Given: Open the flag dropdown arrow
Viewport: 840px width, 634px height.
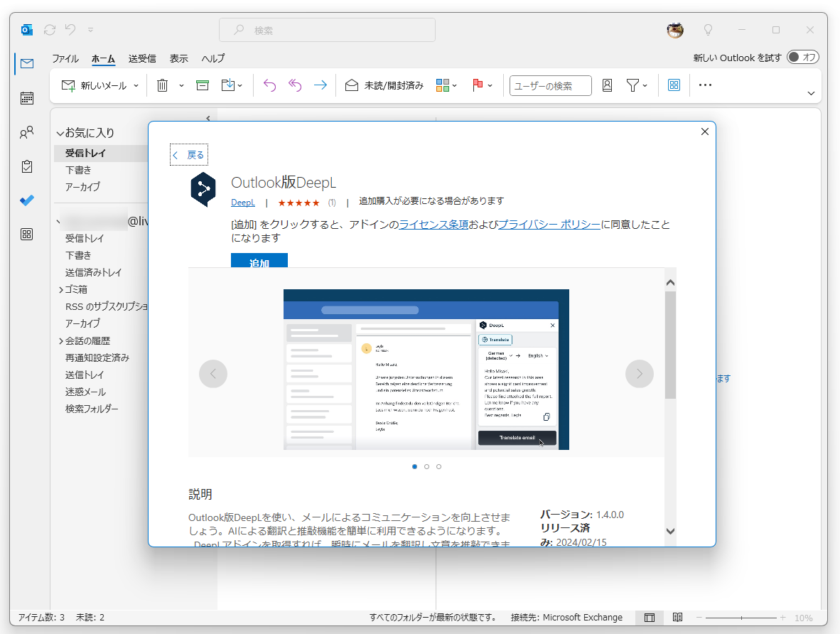Looking at the screenshot, I should coord(491,85).
